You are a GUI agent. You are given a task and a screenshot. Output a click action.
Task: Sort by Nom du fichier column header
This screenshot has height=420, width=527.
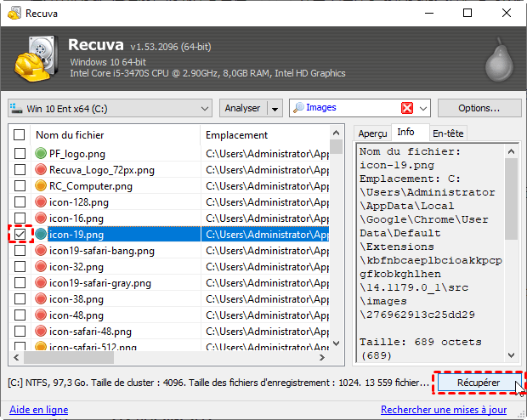[x=116, y=135]
